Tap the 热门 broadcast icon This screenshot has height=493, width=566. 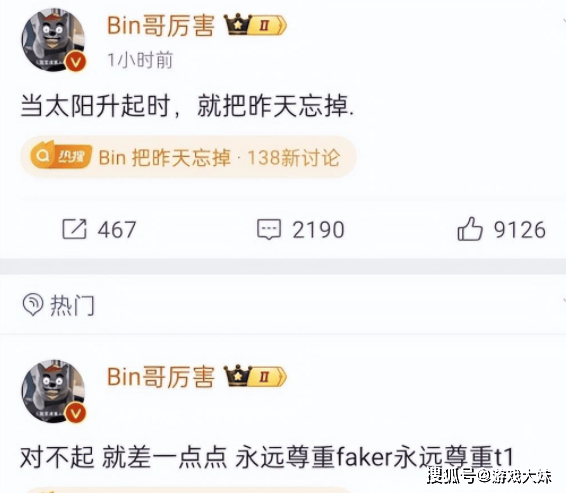[x=33, y=304]
